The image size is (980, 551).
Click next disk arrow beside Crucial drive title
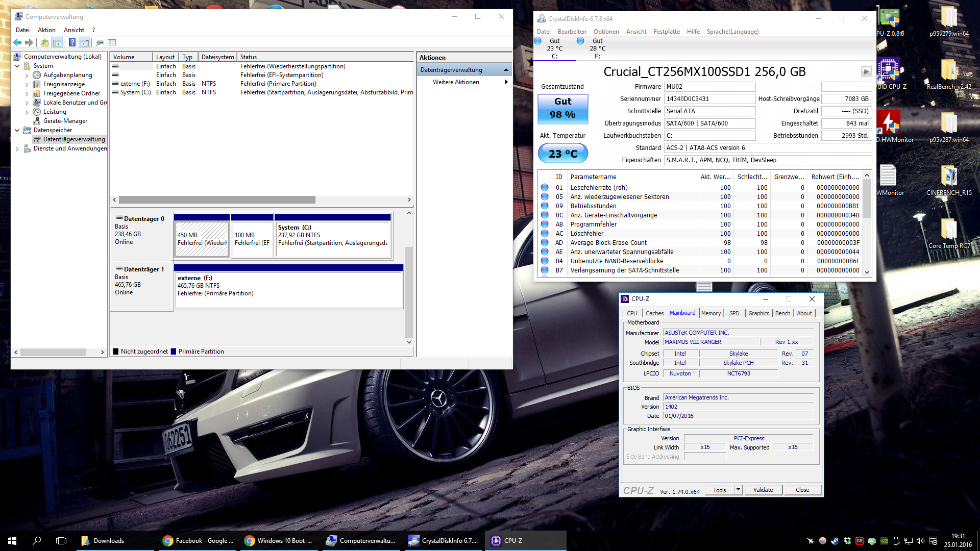866,71
